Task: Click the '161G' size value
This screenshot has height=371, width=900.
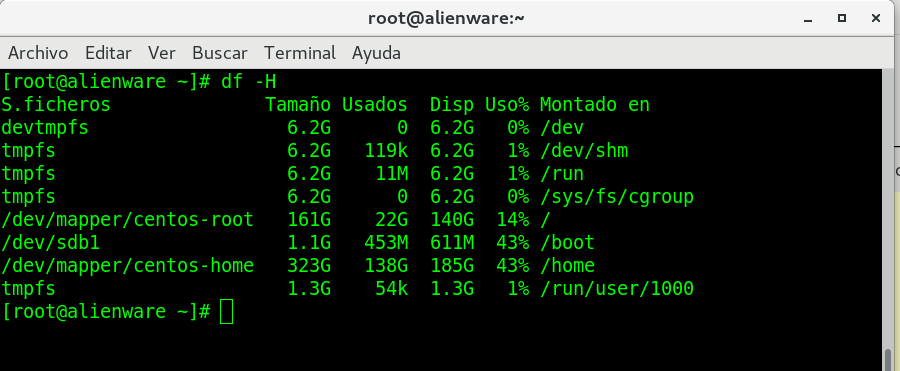Action: pos(309,219)
